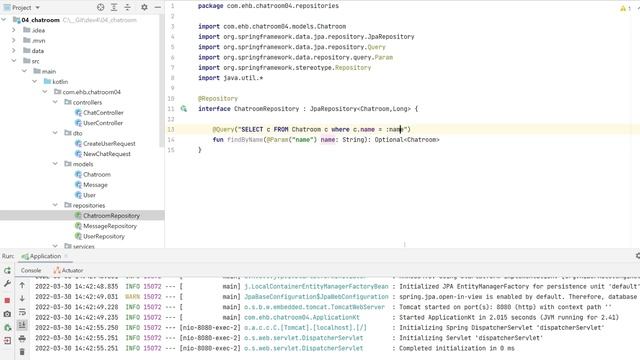Switch to the Actuator tab
Image resolution: width=640 pixels, height=360 pixels.
68,270
